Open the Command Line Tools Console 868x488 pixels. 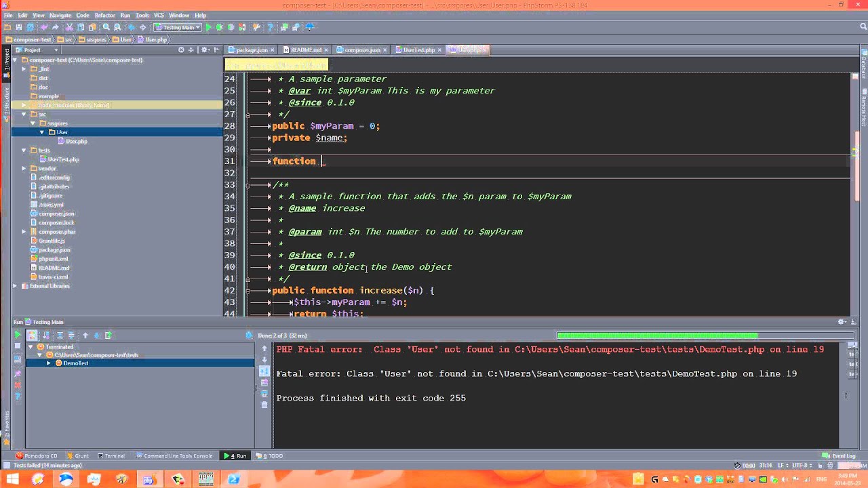(174, 456)
